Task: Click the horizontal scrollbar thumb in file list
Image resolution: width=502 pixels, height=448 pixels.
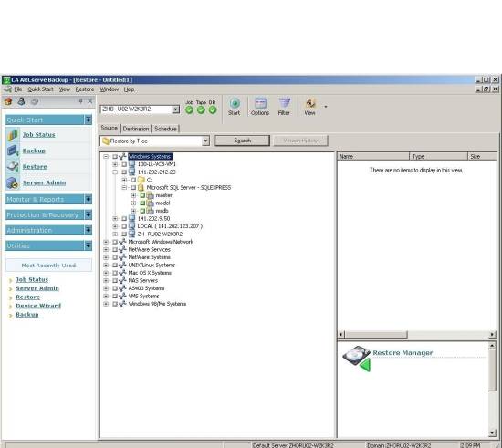Action: pyautogui.click(x=376, y=334)
